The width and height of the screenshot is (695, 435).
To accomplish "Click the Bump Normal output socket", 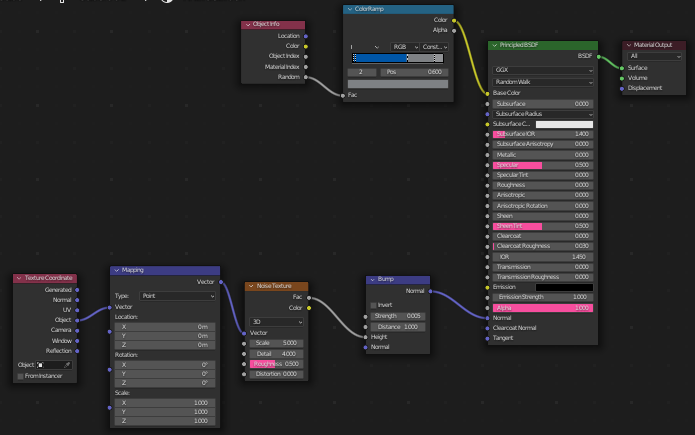I will [x=430, y=291].
